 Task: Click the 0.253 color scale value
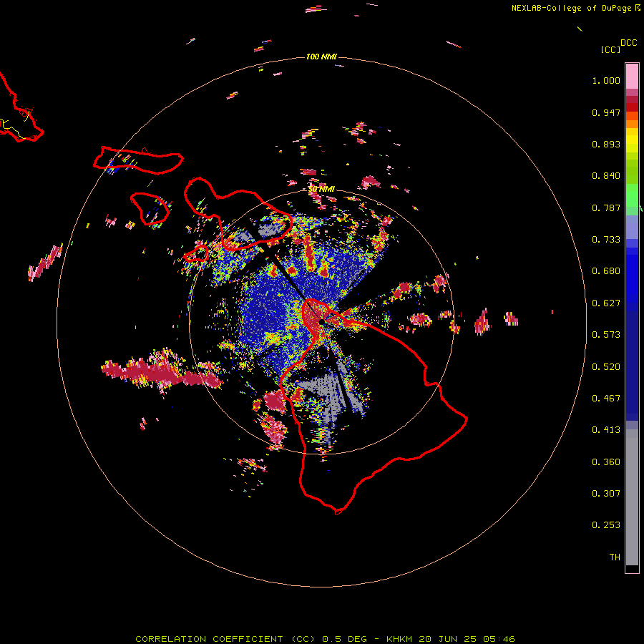pyautogui.click(x=606, y=525)
